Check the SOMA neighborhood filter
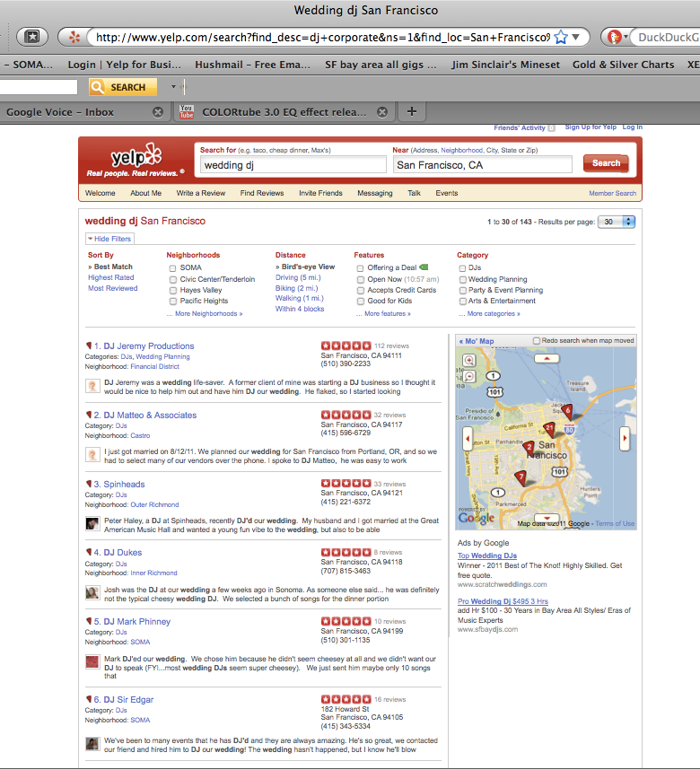This screenshot has height=770, width=700. [173, 268]
